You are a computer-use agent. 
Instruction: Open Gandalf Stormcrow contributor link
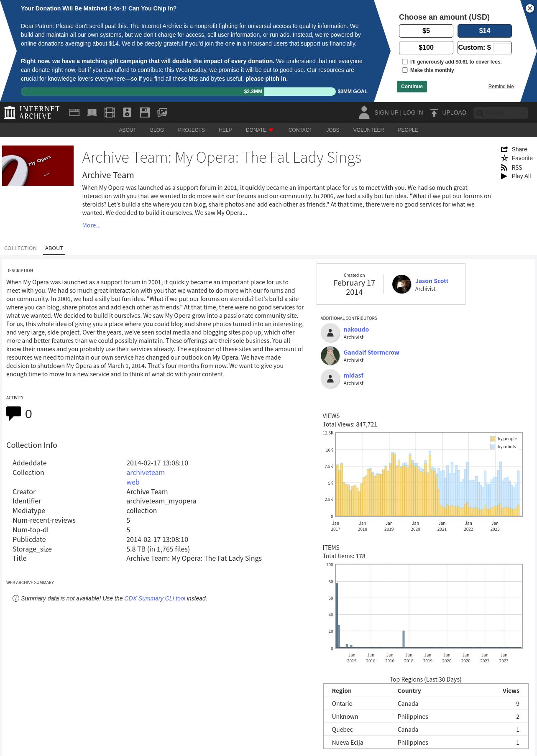coord(371,352)
